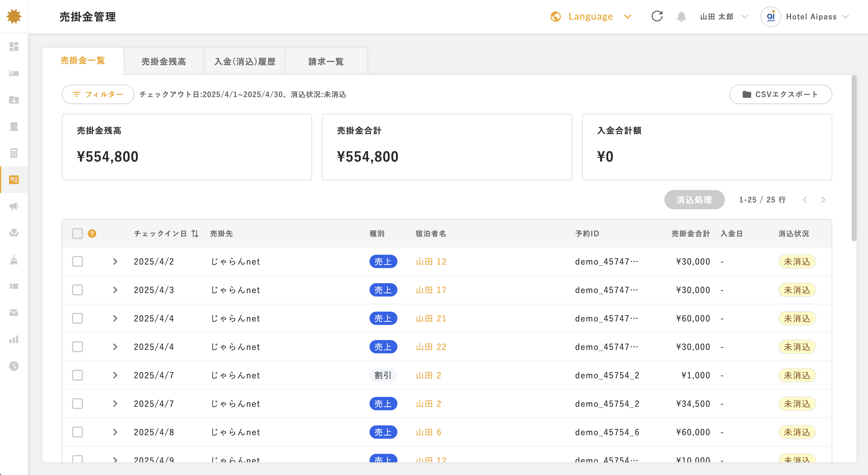Switch to the 入金(消込)履歴 tab
Viewport: 868px width, 475px height.
coord(245,61)
